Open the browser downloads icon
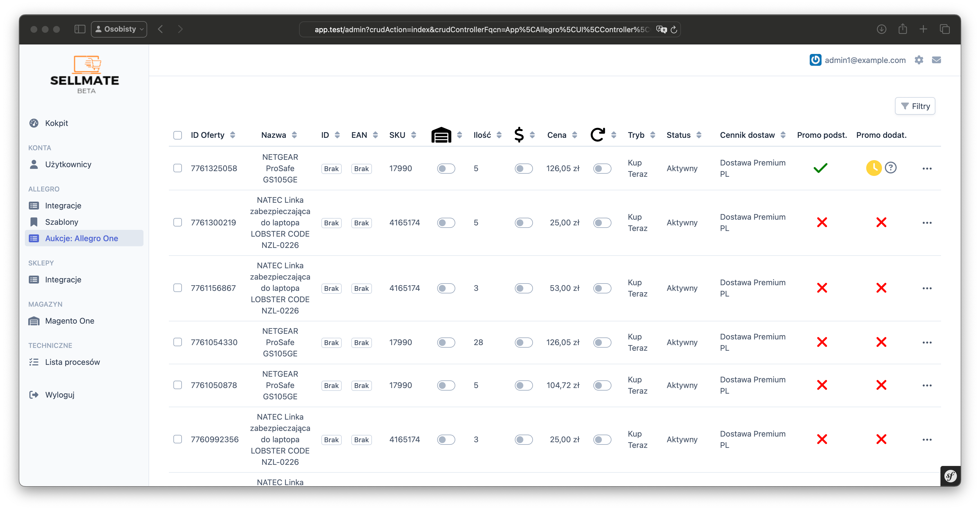This screenshot has height=510, width=980. [x=881, y=29]
